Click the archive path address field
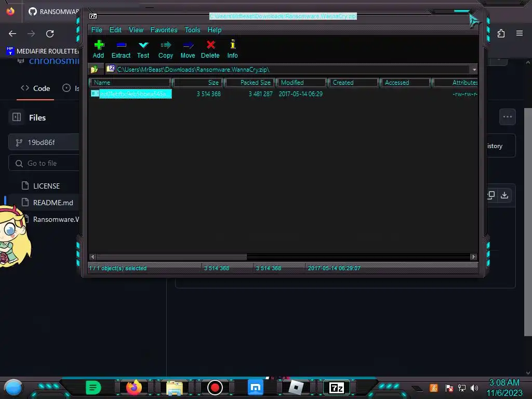 pos(288,70)
